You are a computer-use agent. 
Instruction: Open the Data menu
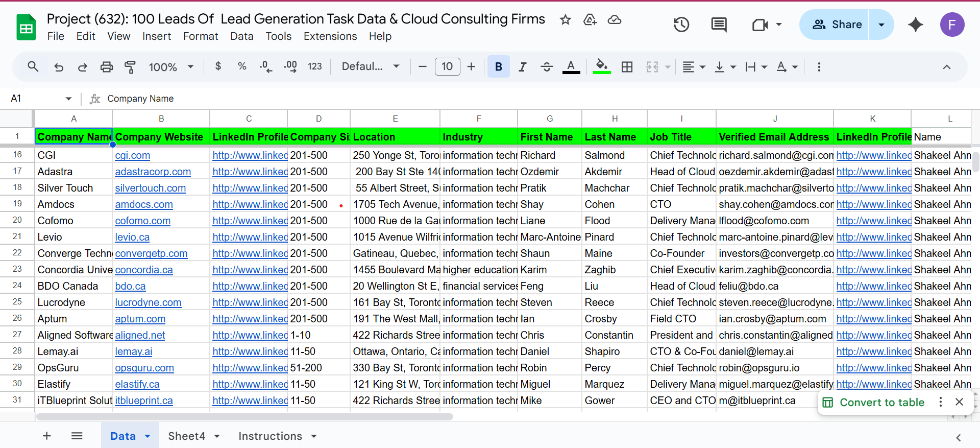click(242, 36)
